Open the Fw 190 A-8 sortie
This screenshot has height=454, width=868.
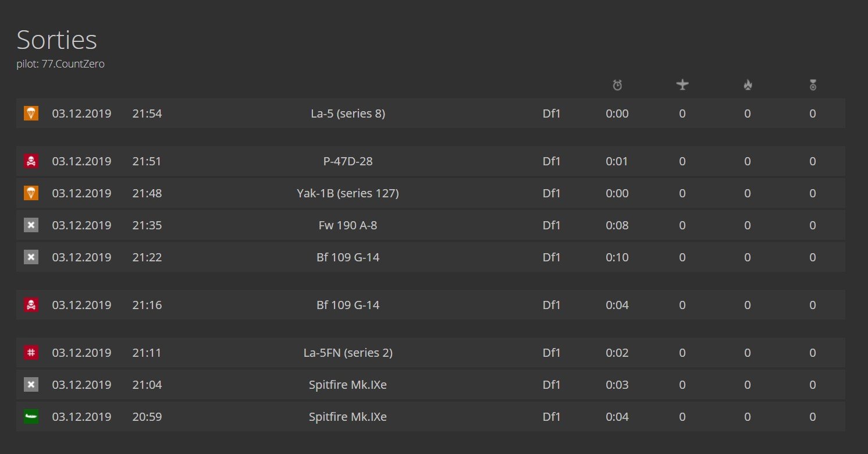click(x=348, y=225)
